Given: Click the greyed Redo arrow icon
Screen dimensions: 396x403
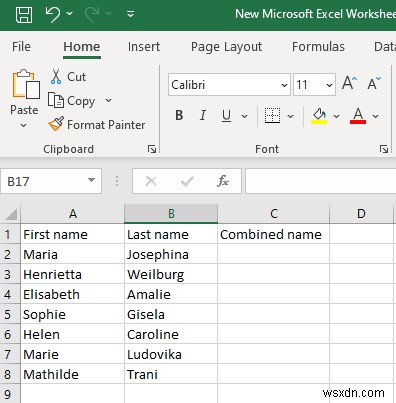Looking at the screenshot, I should pos(92,14).
